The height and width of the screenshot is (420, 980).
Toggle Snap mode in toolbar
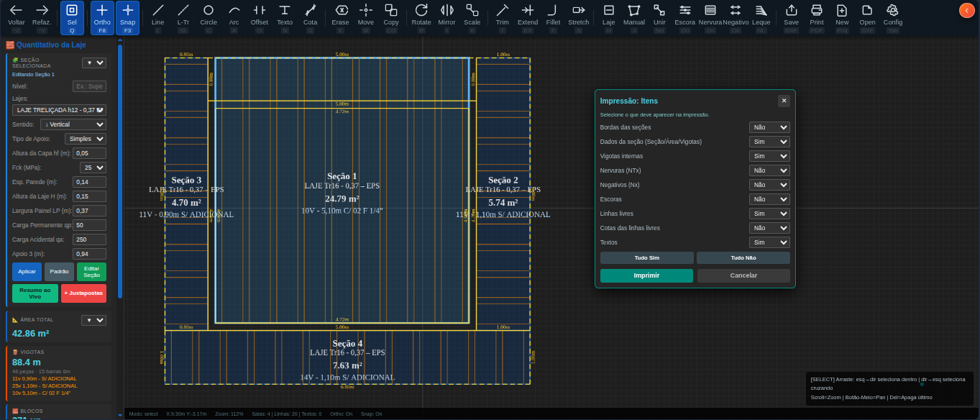127,18
